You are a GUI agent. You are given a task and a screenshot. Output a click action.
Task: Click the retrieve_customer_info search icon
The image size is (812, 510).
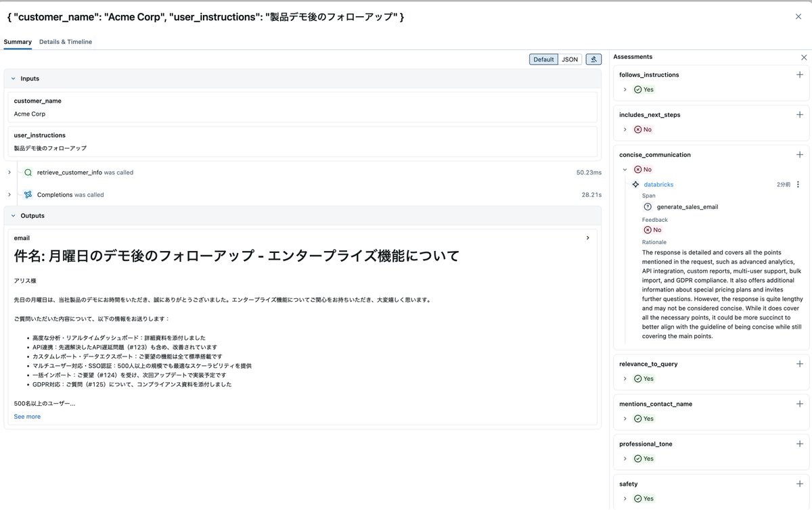click(28, 172)
